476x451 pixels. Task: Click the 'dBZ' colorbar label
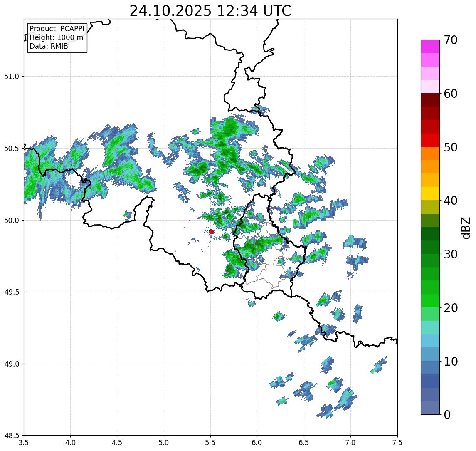click(x=465, y=228)
